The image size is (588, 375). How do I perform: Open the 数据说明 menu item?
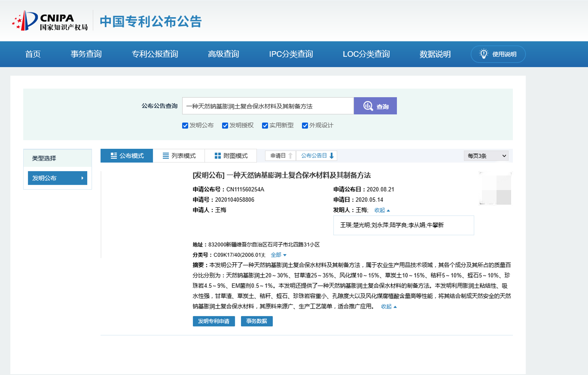point(435,54)
